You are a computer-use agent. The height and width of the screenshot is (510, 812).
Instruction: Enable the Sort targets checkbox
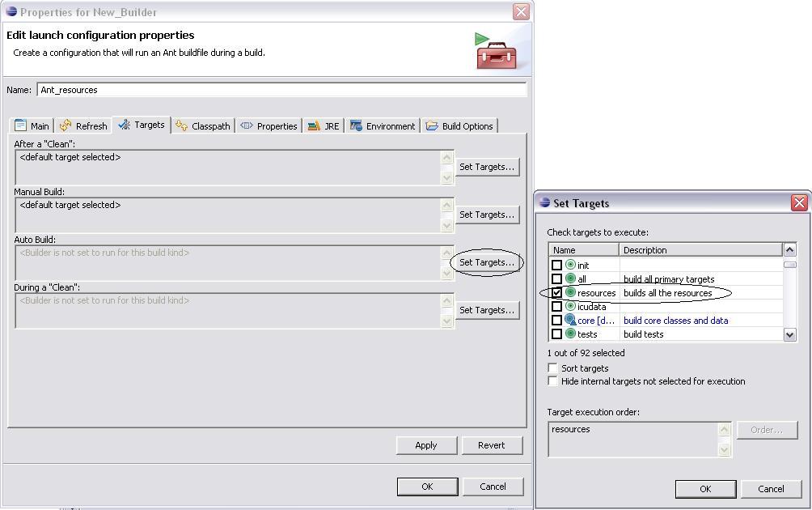pyautogui.click(x=553, y=368)
